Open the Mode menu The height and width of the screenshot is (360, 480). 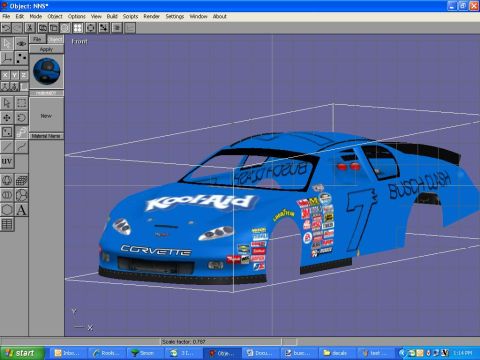coord(36,16)
